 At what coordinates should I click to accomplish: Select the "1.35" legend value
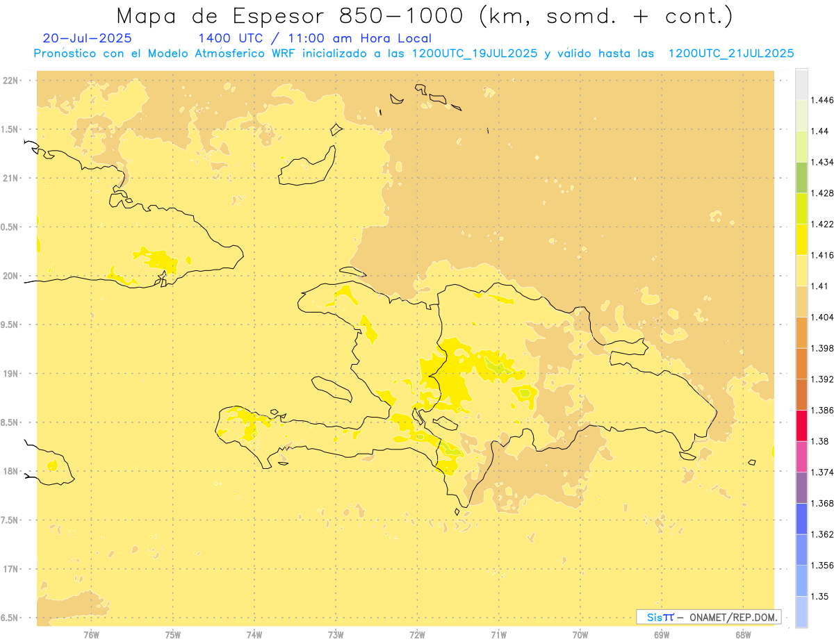point(819,596)
